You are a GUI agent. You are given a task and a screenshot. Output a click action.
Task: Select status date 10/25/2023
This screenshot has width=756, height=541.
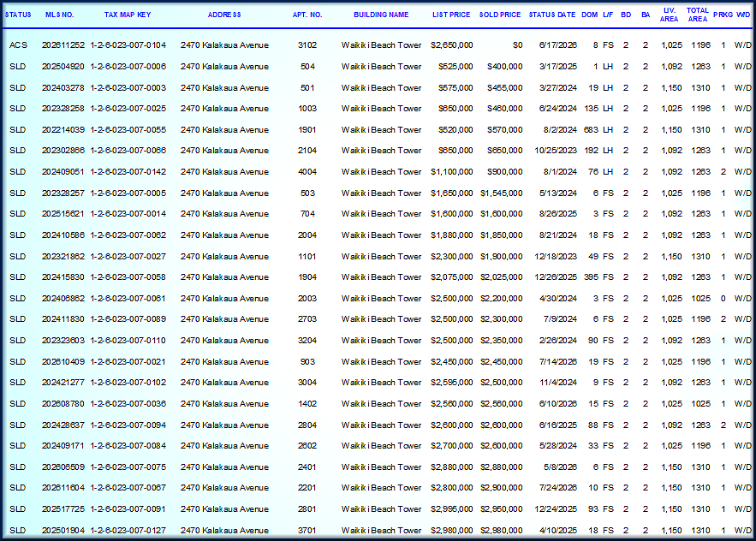point(556,151)
